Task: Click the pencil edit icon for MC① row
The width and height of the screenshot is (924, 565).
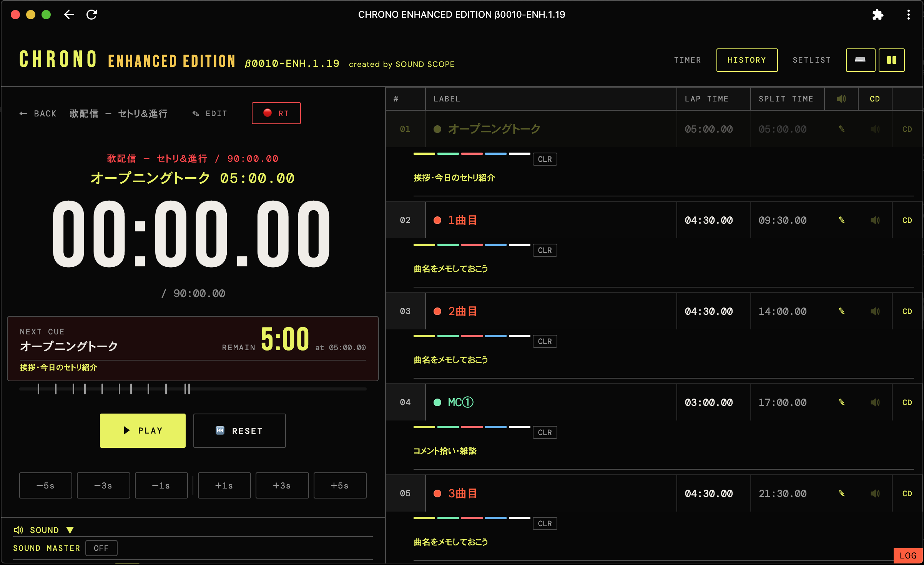Action: pos(841,402)
